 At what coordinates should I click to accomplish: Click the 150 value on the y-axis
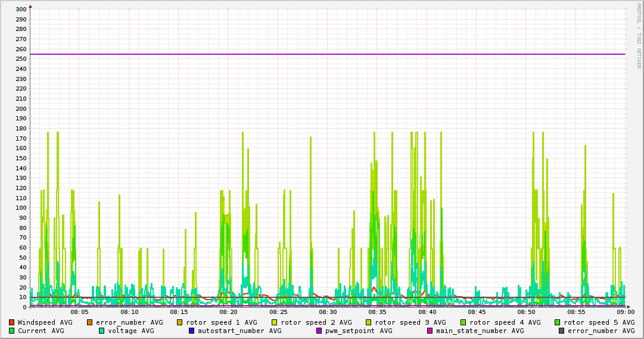click(x=21, y=158)
